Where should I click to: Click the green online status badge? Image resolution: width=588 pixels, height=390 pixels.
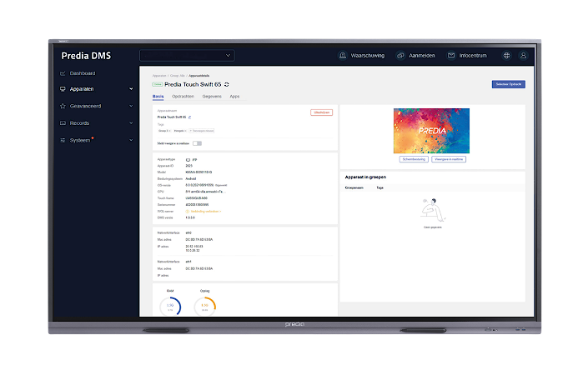158,84
